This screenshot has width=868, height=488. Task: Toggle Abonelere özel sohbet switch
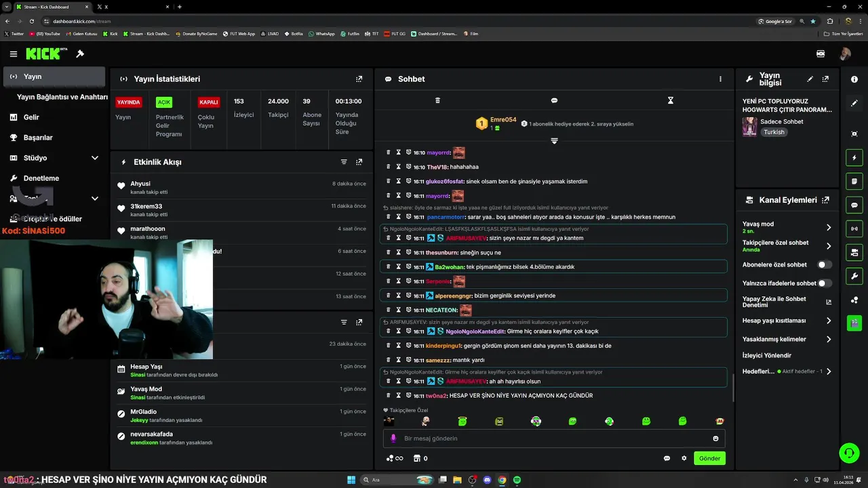click(825, 265)
